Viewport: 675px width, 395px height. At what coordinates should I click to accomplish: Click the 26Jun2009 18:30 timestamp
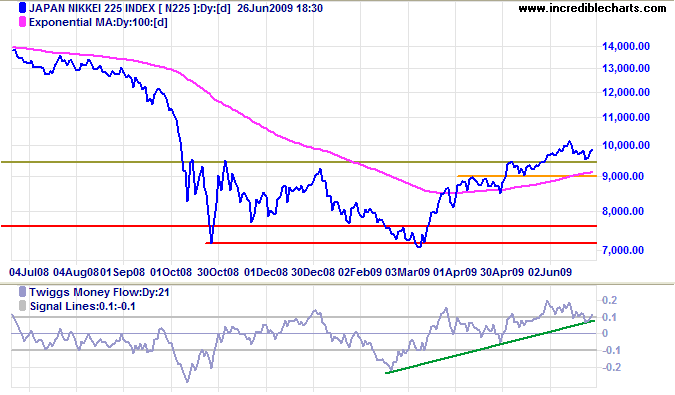click(280, 8)
